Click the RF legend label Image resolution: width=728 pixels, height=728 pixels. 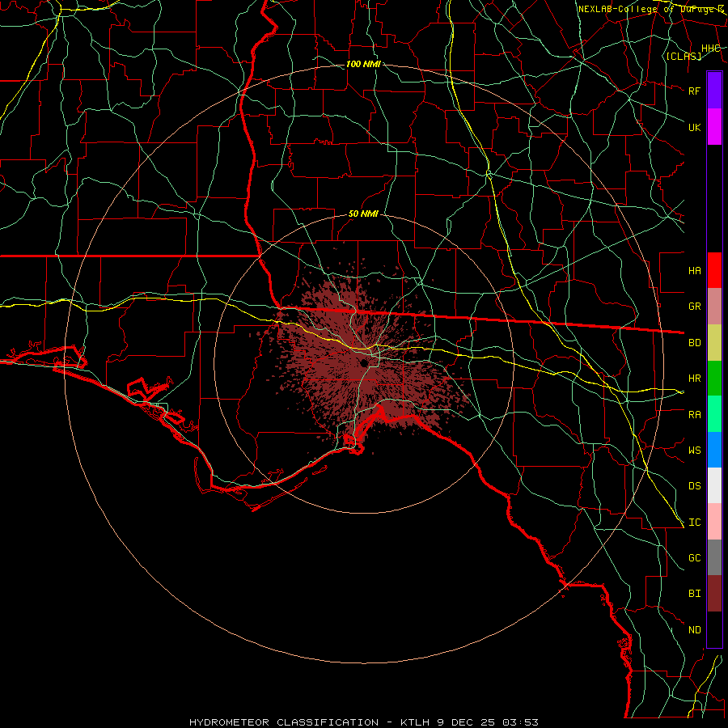point(694,91)
